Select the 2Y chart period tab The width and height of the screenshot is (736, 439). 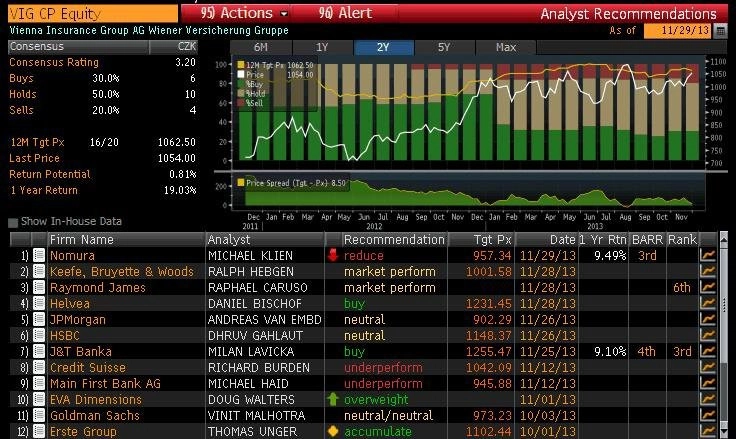point(383,47)
